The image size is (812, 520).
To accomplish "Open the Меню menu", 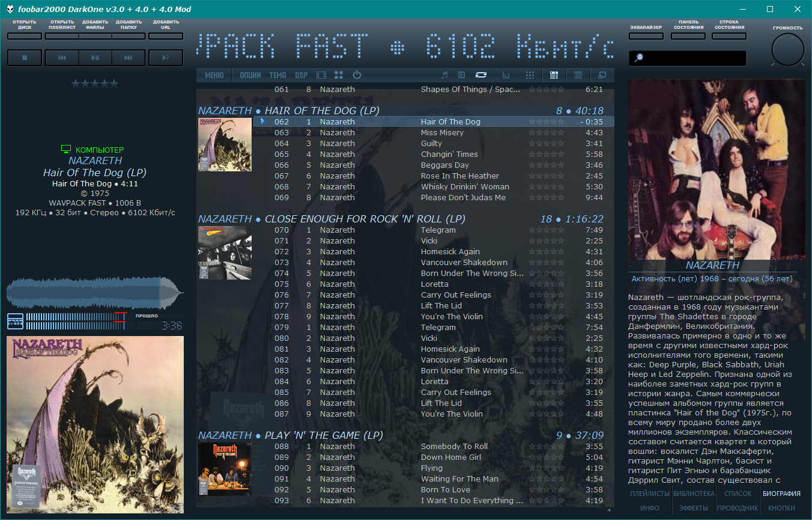I will [x=214, y=75].
